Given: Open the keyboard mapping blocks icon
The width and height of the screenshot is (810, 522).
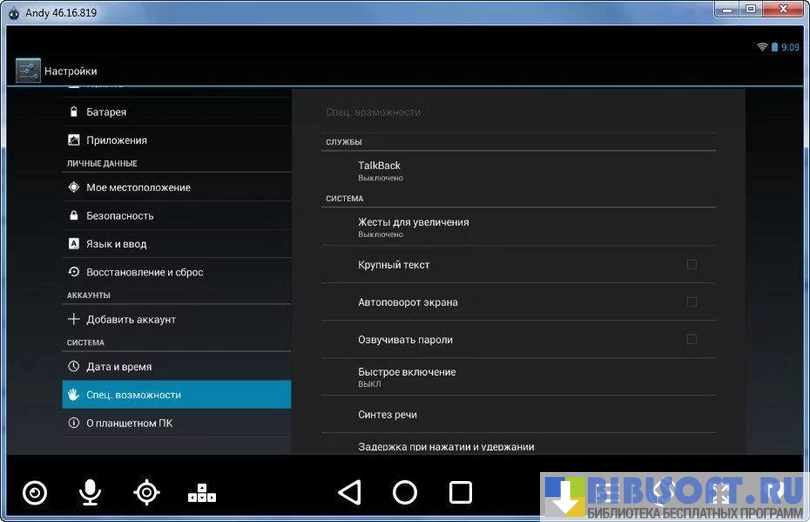Looking at the screenshot, I should (202, 492).
